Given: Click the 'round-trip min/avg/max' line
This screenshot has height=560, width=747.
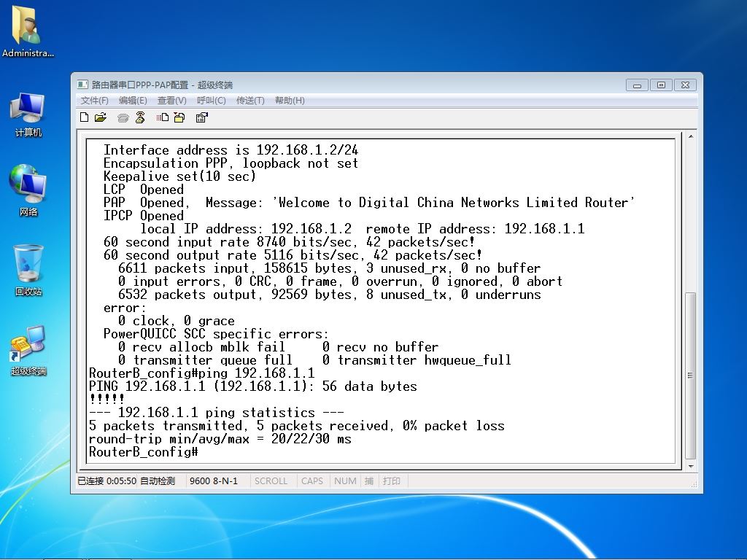Looking at the screenshot, I should click(x=220, y=438).
